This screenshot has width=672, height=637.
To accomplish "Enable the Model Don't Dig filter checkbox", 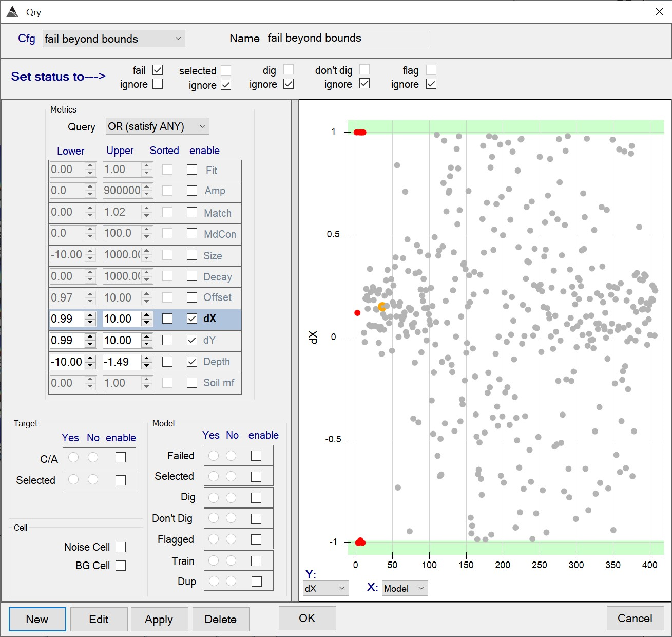I will pos(256,518).
